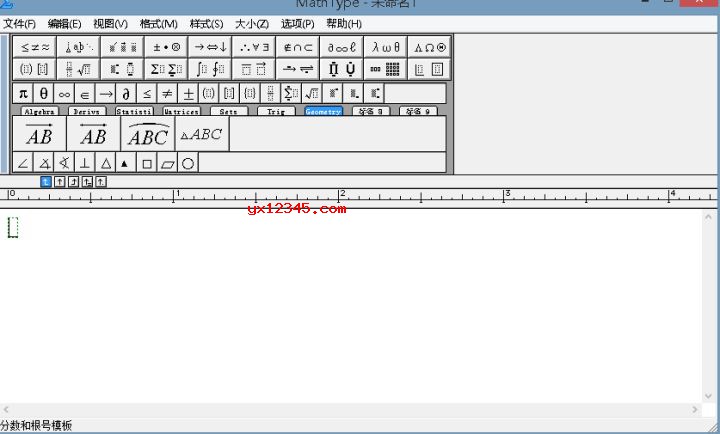Screen dimensions: 720x434
Task: Insert the less-than-or-equal symbol from small bar
Action: point(147,94)
